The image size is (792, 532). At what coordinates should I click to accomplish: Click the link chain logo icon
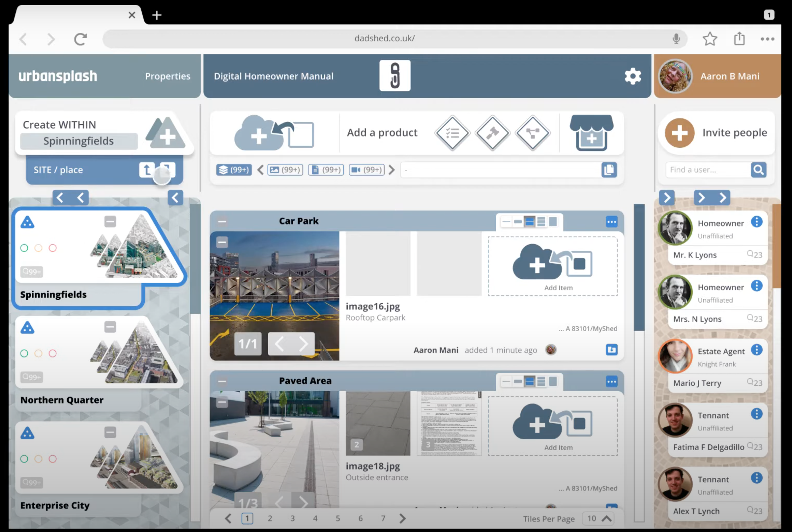(x=395, y=76)
